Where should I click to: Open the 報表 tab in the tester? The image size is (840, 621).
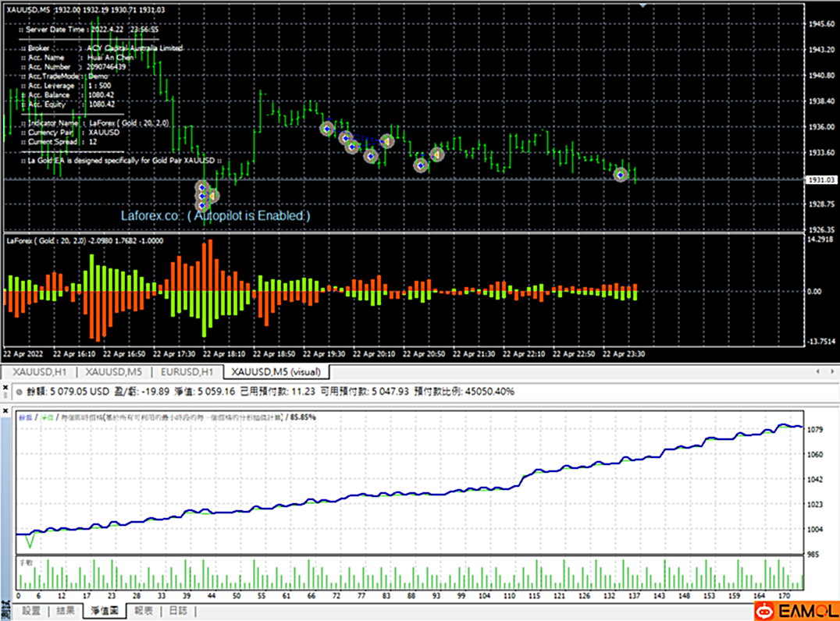(144, 610)
